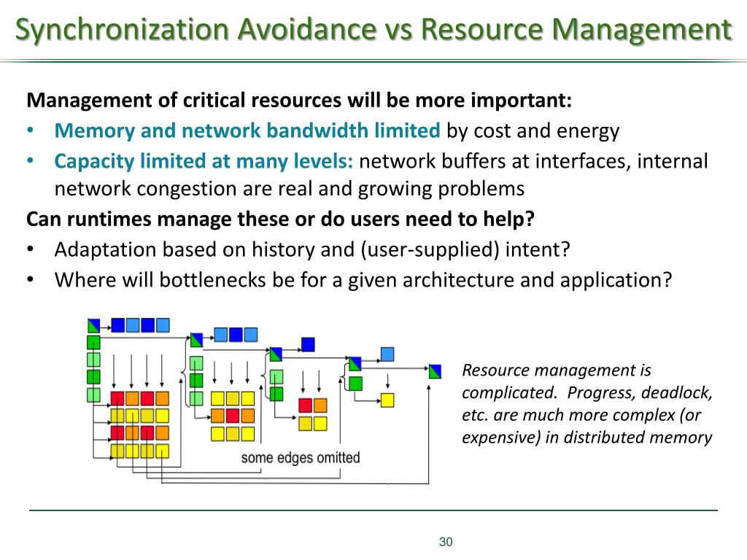Click the italic line 'expensive) in distributed memory'
The image size is (747, 560).
click(587, 437)
